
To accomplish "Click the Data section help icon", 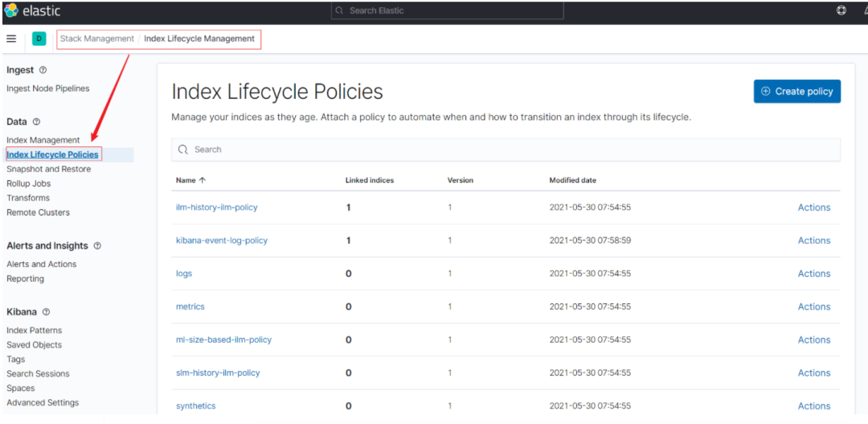I will 36,121.
